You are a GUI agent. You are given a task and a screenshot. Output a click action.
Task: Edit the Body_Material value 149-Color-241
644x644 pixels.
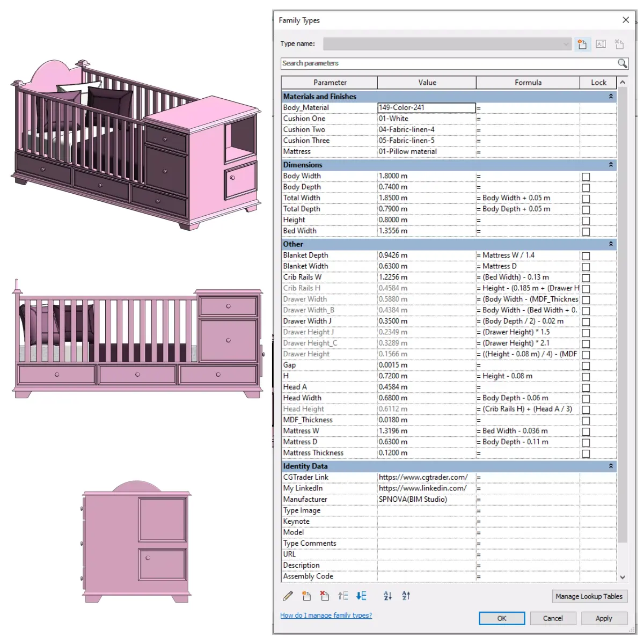426,108
